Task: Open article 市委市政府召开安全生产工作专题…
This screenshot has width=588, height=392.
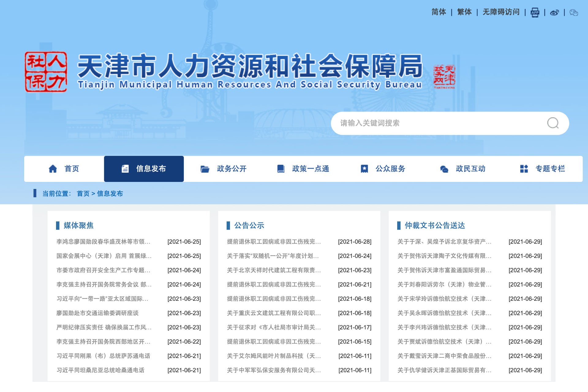Action: coord(103,270)
